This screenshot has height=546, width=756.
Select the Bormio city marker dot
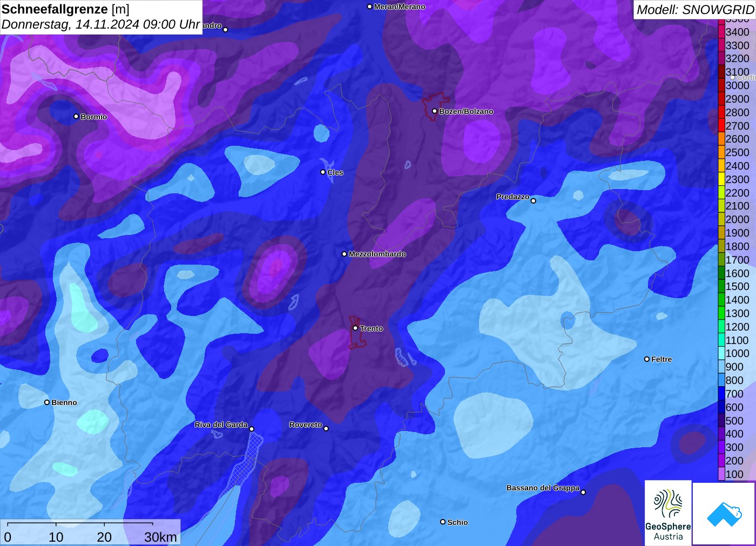[x=76, y=116]
